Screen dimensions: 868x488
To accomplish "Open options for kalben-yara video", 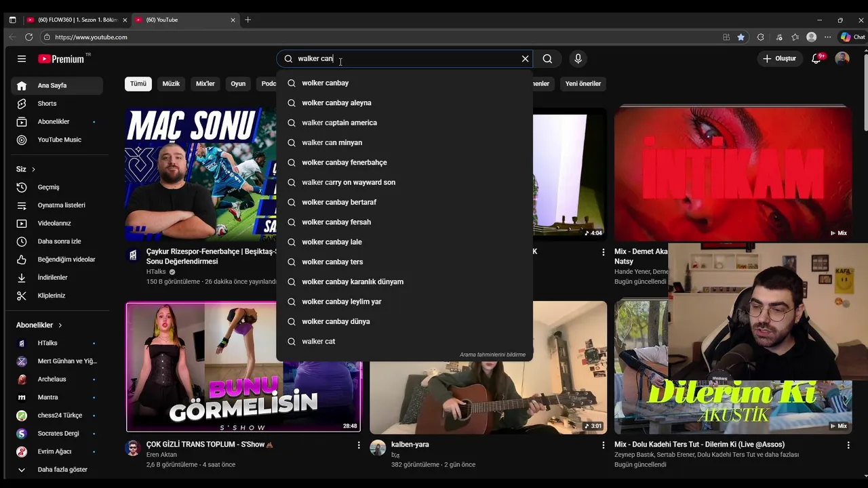I will tap(604, 445).
